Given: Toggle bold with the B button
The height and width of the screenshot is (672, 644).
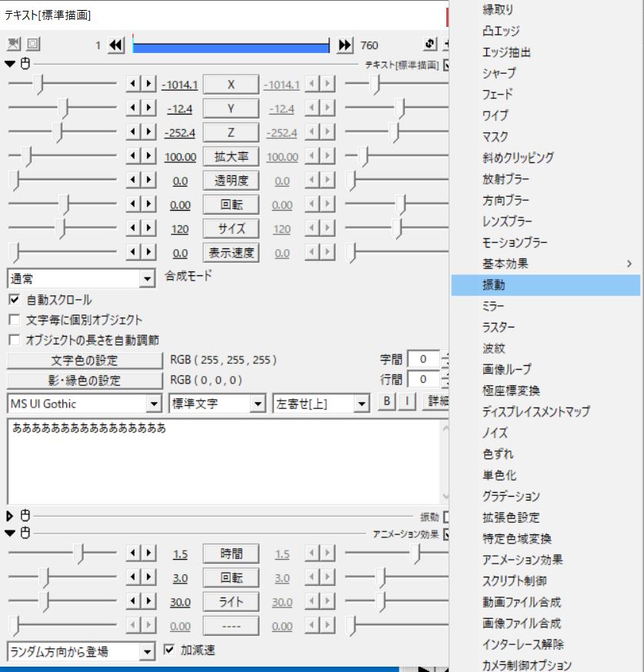Looking at the screenshot, I should [x=387, y=401].
